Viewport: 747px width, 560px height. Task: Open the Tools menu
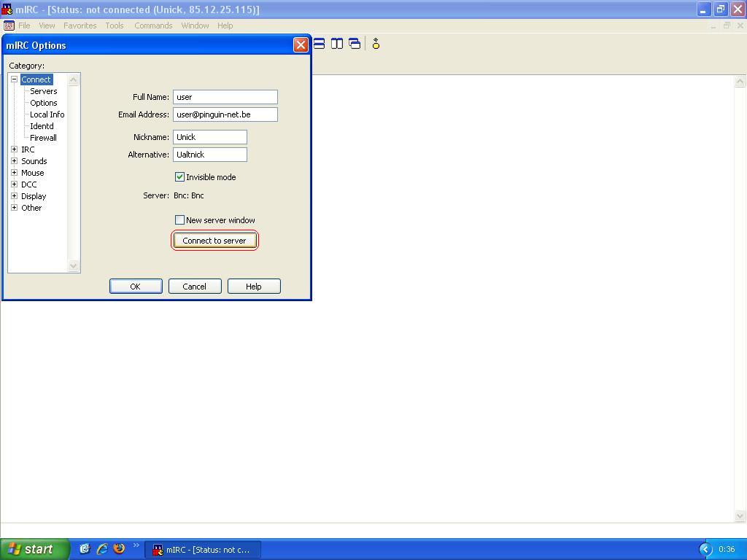pos(115,26)
